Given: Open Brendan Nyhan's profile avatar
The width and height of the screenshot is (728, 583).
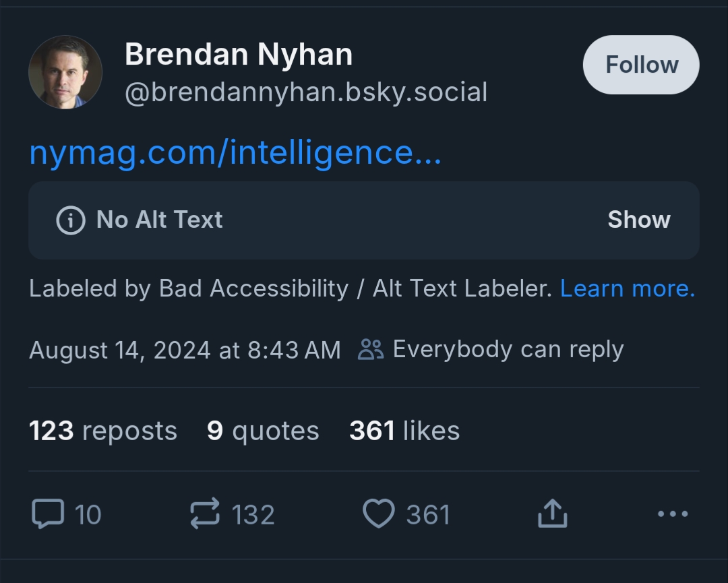Looking at the screenshot, I should tap(65, 72).
